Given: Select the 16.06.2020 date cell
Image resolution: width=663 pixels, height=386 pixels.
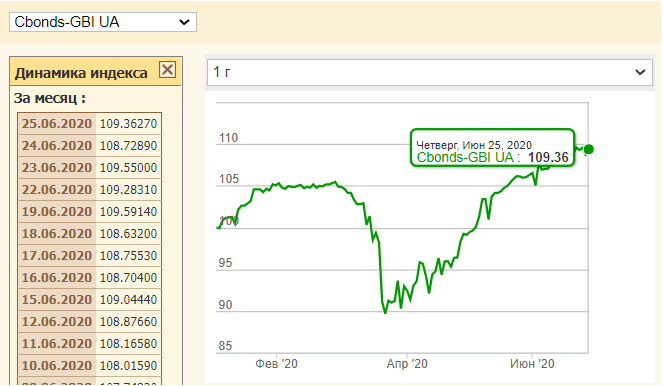Looking at the screenshot, I should pos(57,277).
